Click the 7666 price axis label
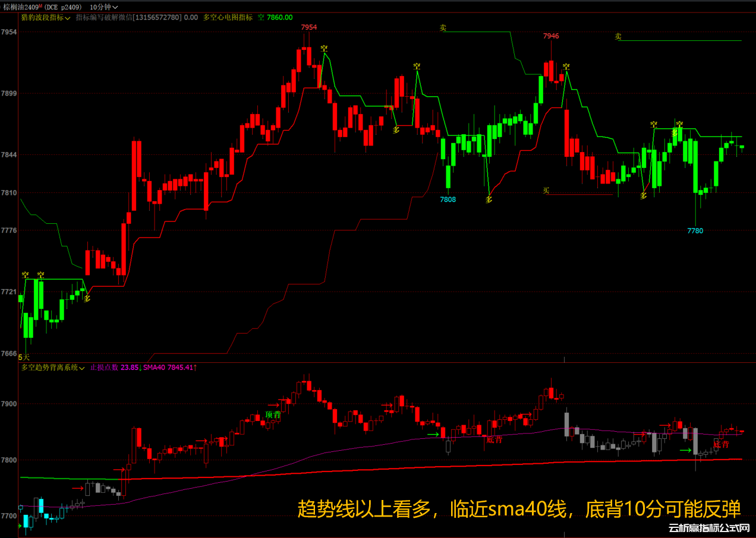 point(9,353)
